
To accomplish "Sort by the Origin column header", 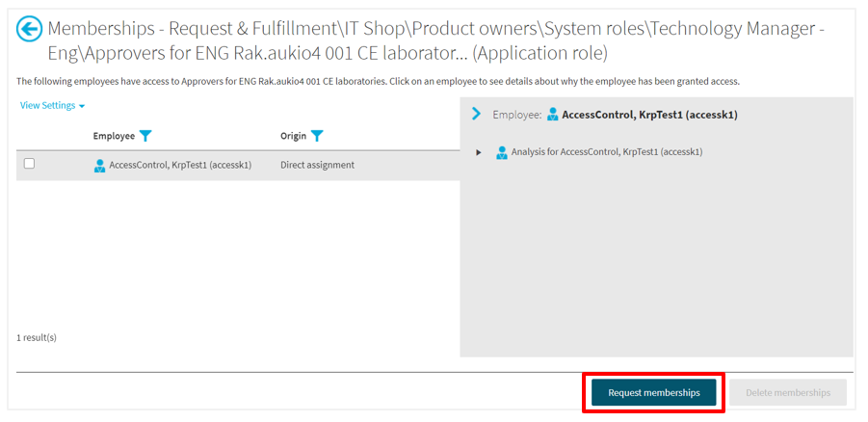I will tap(293, 136).
